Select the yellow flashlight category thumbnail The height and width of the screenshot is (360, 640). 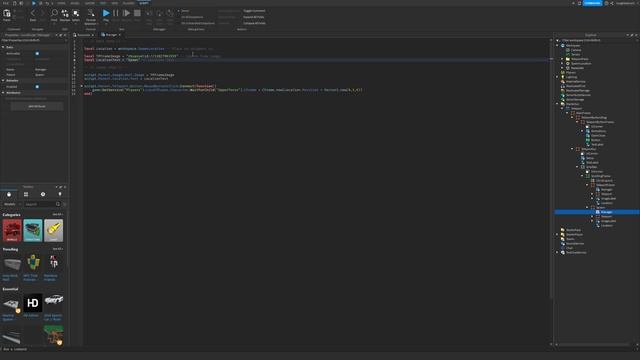pyautogui.click(x=53, y=230)
